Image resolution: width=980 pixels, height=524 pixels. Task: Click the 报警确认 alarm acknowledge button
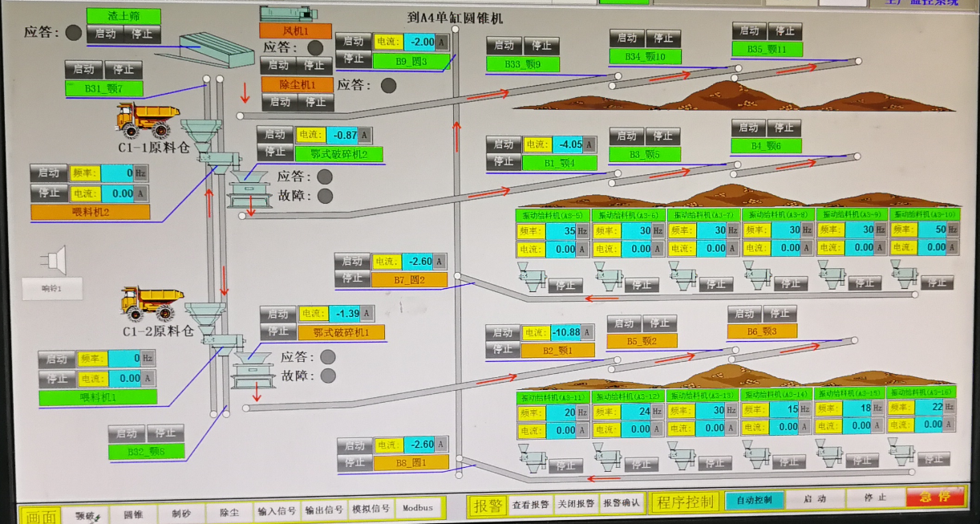[x=622, y=503]
